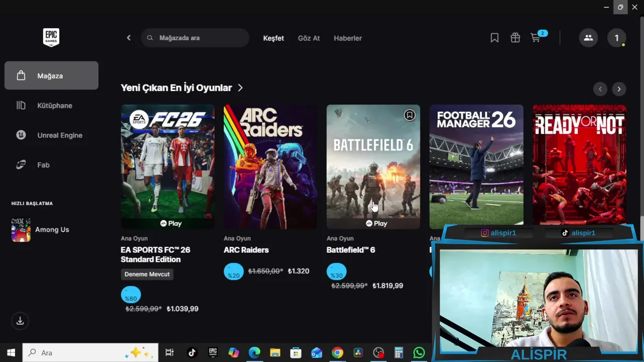Viewport: 644px width, 362px height.
Task: Click the Epic Games taskbar icon
Action: pyautogui.click(x=213, y=352)
